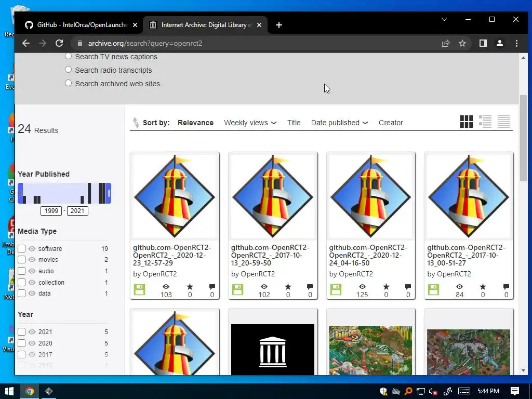This screenshot has width=532, height=399.
Task: Click the page vertical scrollbar thumb
Action: point(523,138)
